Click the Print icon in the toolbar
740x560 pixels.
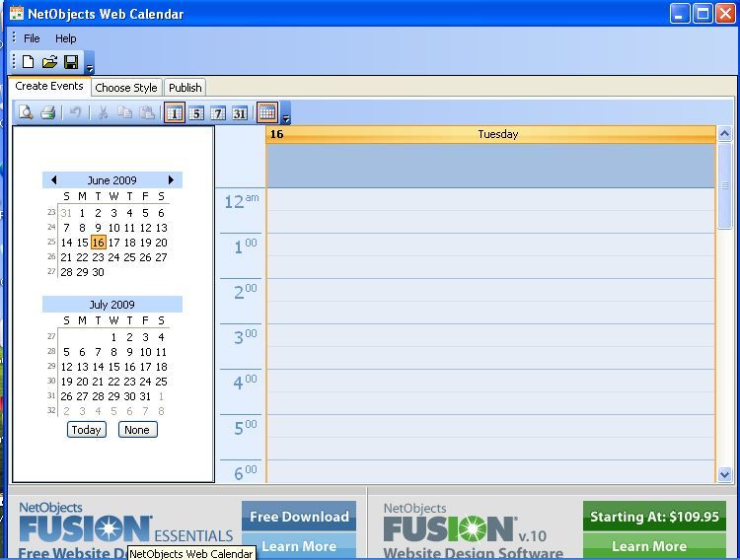click(x=48, y=112)
